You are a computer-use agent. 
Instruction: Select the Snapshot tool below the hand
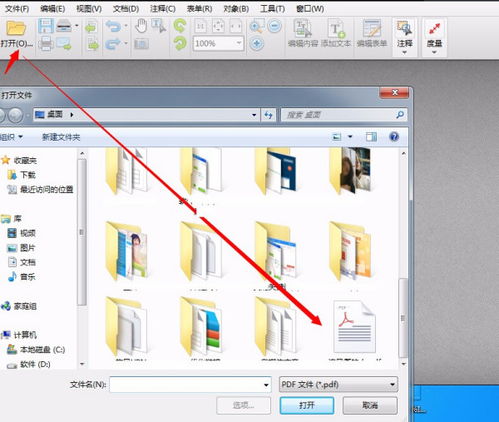[x=141, y=44]
